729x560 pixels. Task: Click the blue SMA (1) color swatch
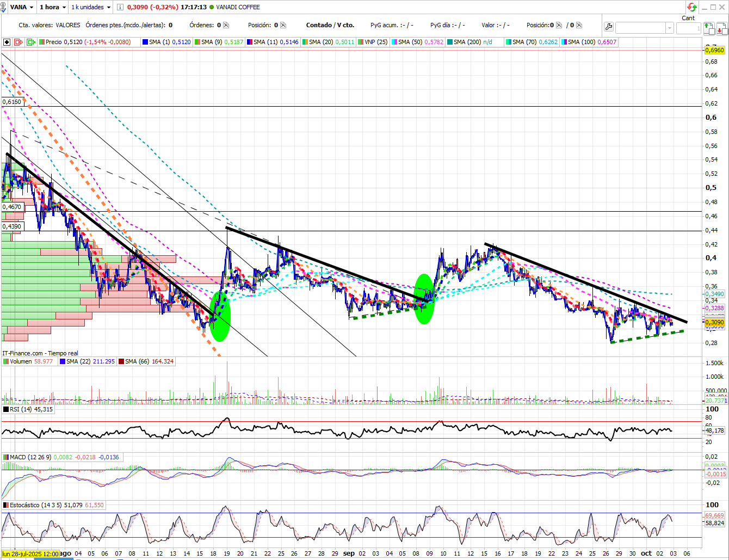145,42
